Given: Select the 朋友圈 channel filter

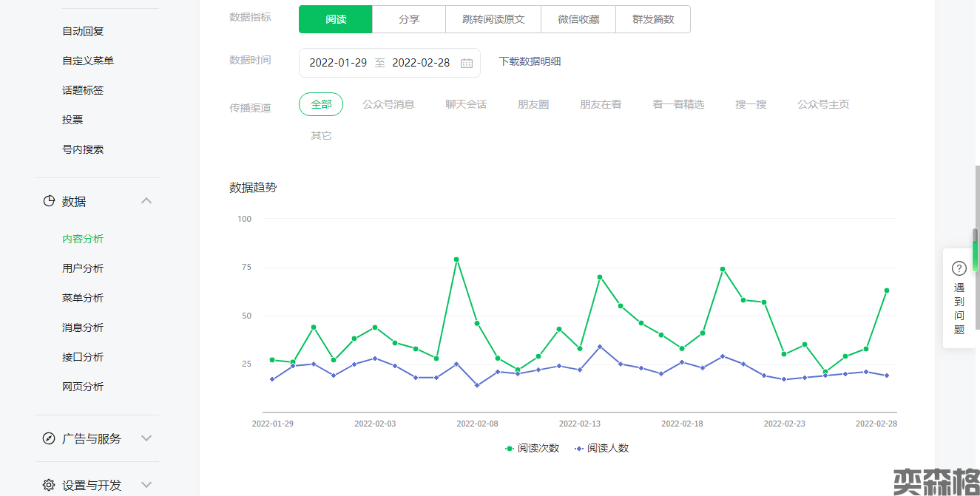Looking at the screenshot, I should [533, 104].
